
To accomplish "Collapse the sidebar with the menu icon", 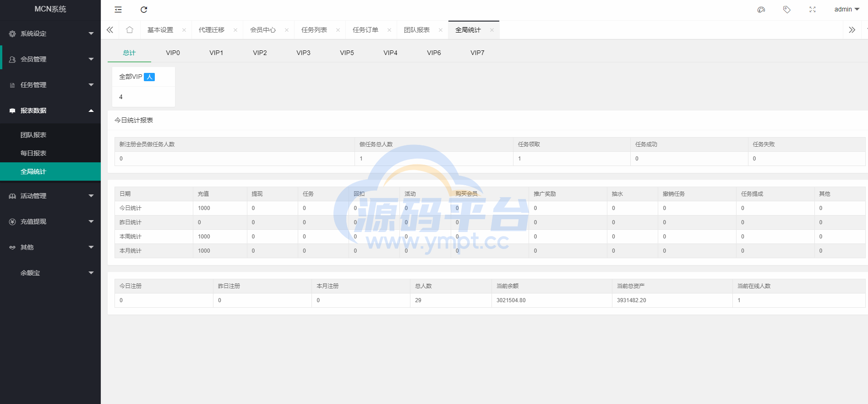I will [x=118, y=10].
